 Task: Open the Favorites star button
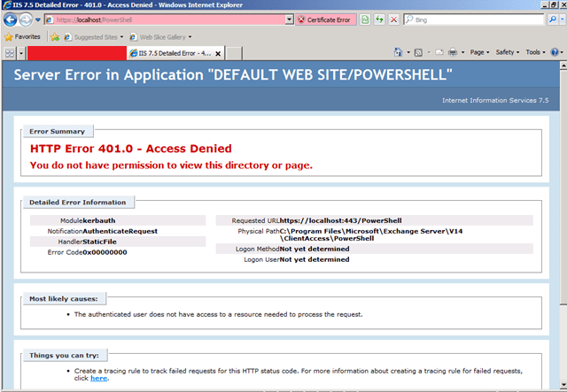pos(22,37)
